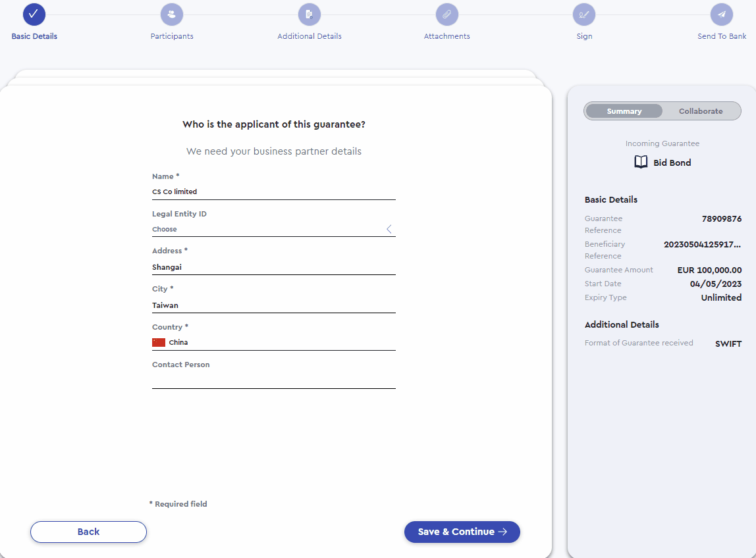The width and height of the screenshot is (756, 558).
Task: Click the Sign step icon
Action: click(x=584, y=14)
